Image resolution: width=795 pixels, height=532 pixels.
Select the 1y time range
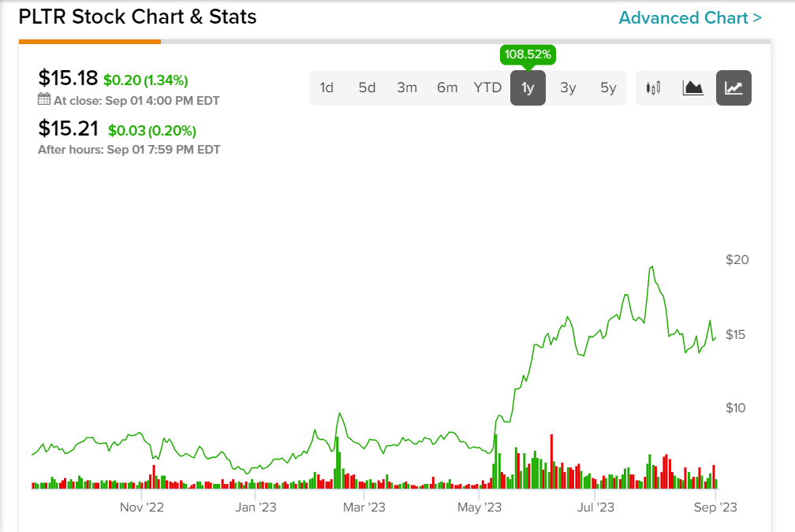(x=528, y=88)
